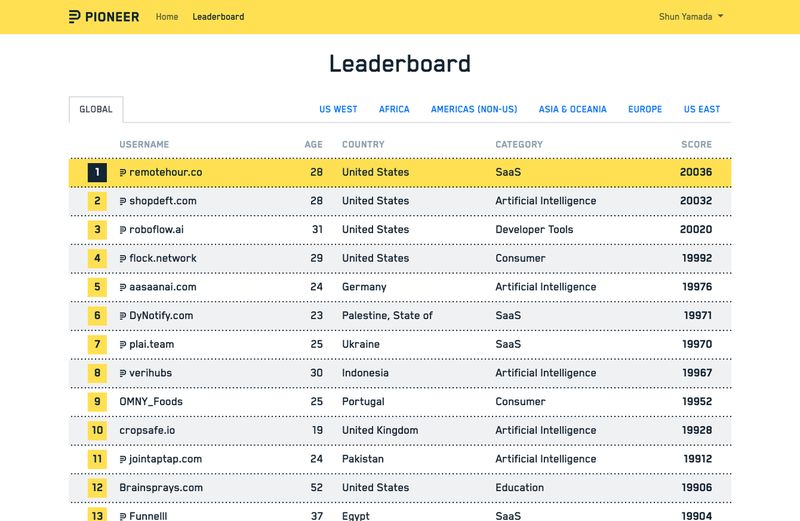The height and width of the screenshot is (521, 800).
Task: Click Pioneer icon beside remotehour.co
Action: (123, 172)
